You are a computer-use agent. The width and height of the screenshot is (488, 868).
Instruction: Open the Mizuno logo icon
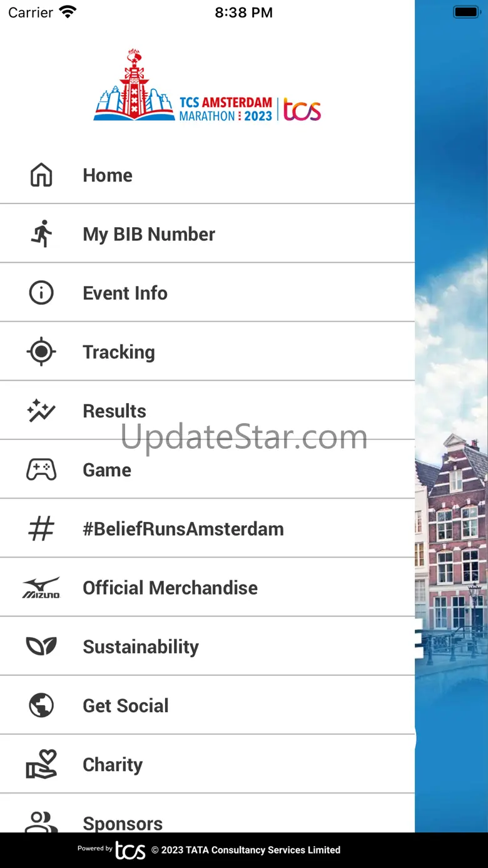click(x=41, y=588)
